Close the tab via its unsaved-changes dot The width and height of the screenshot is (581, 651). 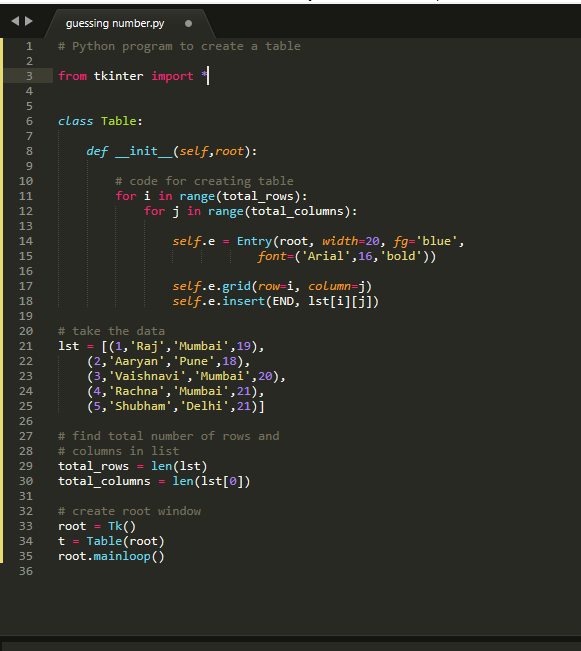[x=188, y=24]
